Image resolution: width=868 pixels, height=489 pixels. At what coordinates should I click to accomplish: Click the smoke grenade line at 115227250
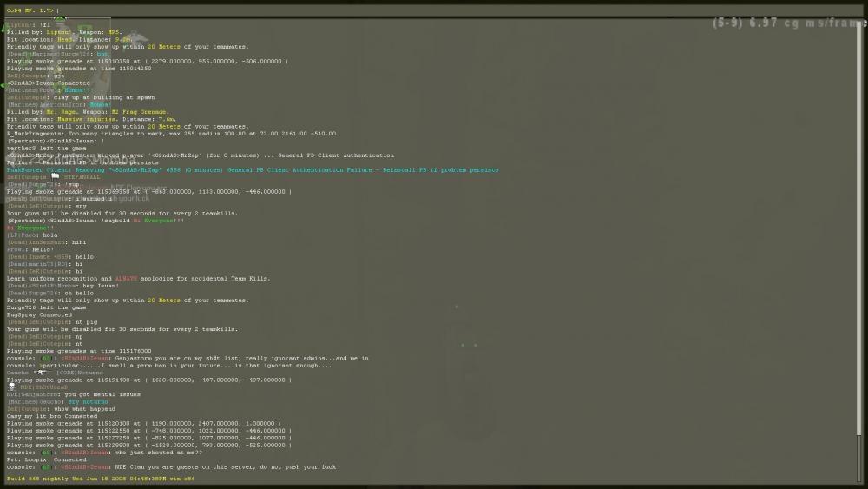pyautogui.click(x=149, y=438)
